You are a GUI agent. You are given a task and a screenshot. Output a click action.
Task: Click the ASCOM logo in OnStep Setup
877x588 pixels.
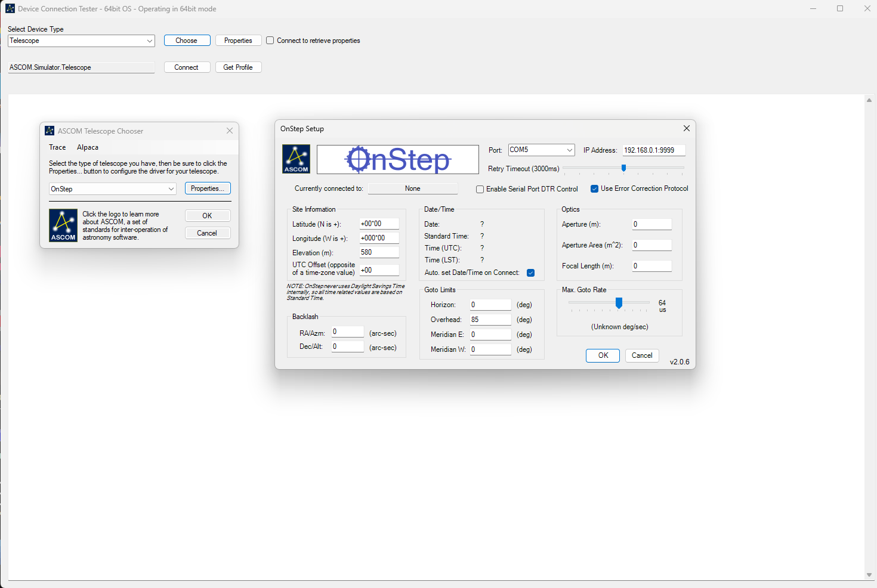(296, 159)
